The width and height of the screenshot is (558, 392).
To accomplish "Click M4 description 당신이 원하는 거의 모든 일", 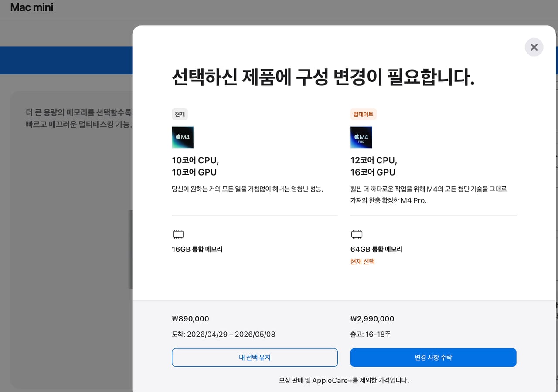I will click(x=248, y=189).
